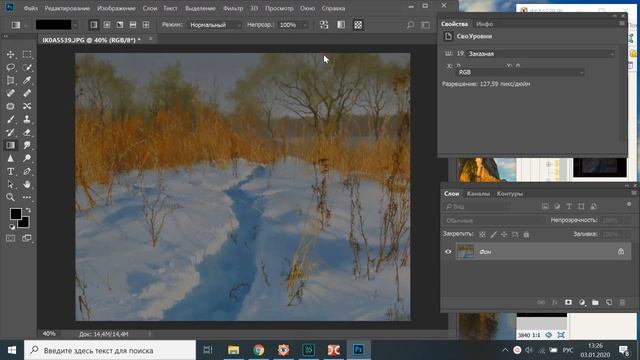Click the background color swatch
Screen dimensions: 640x360
pos(24,223)
